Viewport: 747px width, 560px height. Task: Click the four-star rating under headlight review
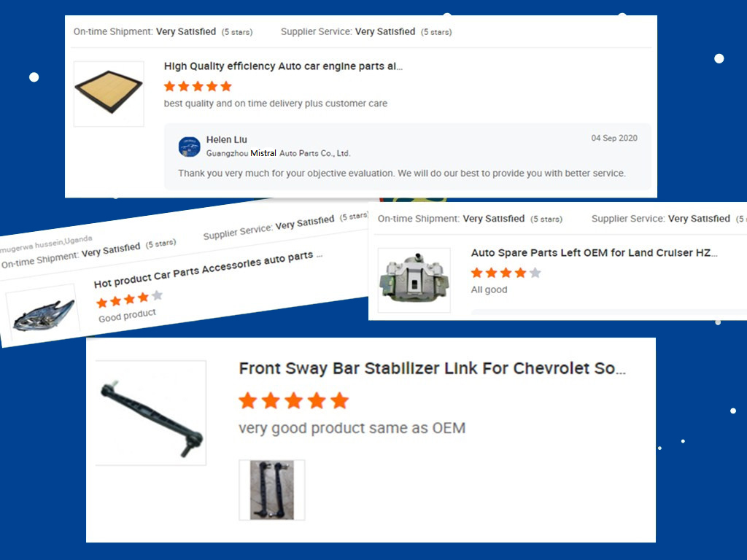[x=129, y=299]
